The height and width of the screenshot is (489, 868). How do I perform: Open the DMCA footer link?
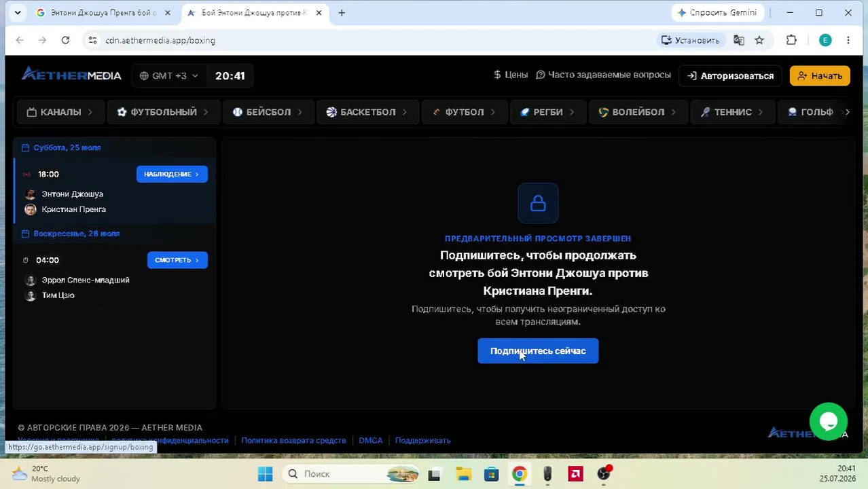point(370,441)
